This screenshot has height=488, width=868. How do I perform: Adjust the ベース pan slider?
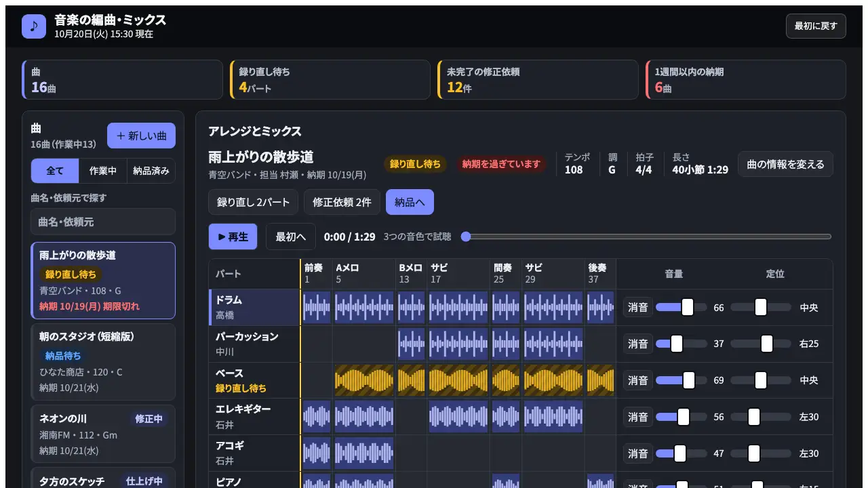click(761, 380)
